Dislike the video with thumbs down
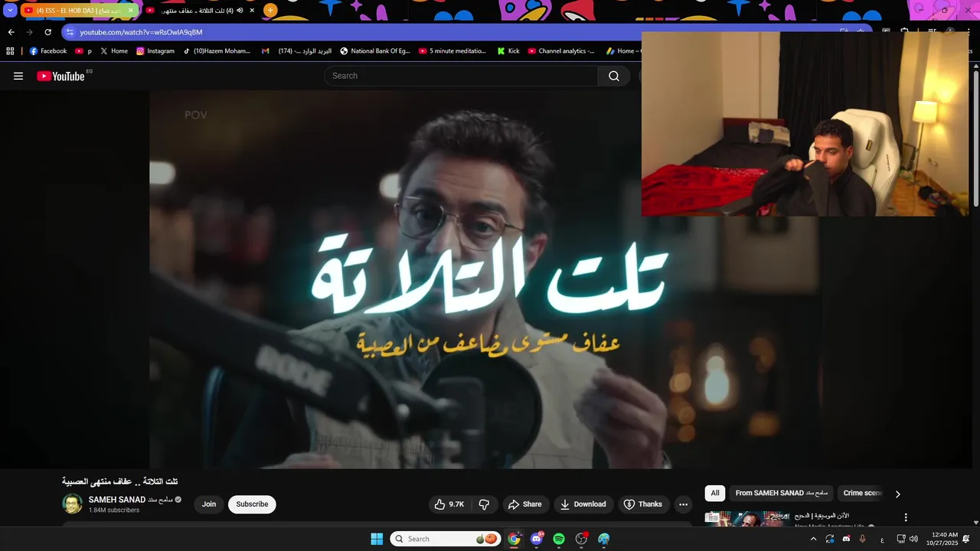This screenshot has height=551, width=980. tap(484, 504)
